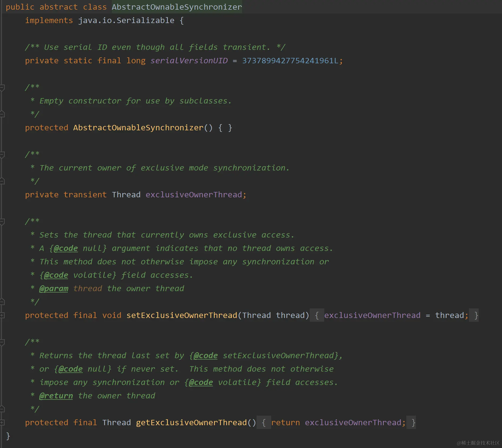Screen dimensions: 502x448
Task: Click the serialVersionUID field name
Action: click(189, 61)
